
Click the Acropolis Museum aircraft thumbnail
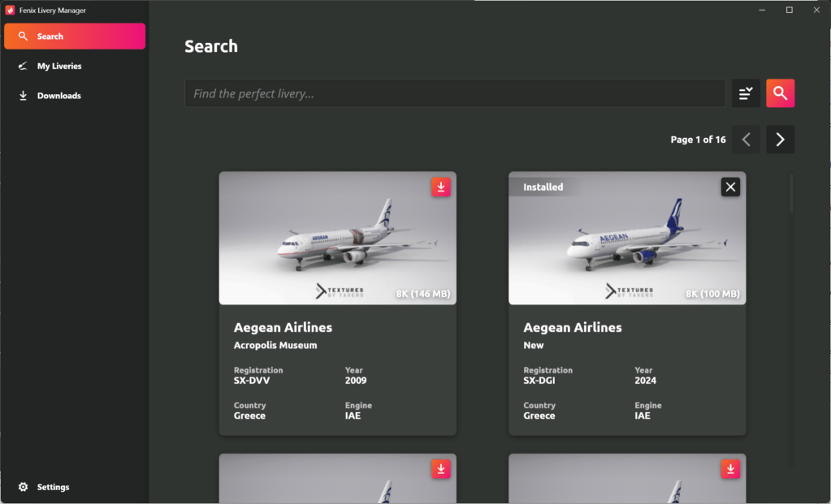tap(337, 239)
